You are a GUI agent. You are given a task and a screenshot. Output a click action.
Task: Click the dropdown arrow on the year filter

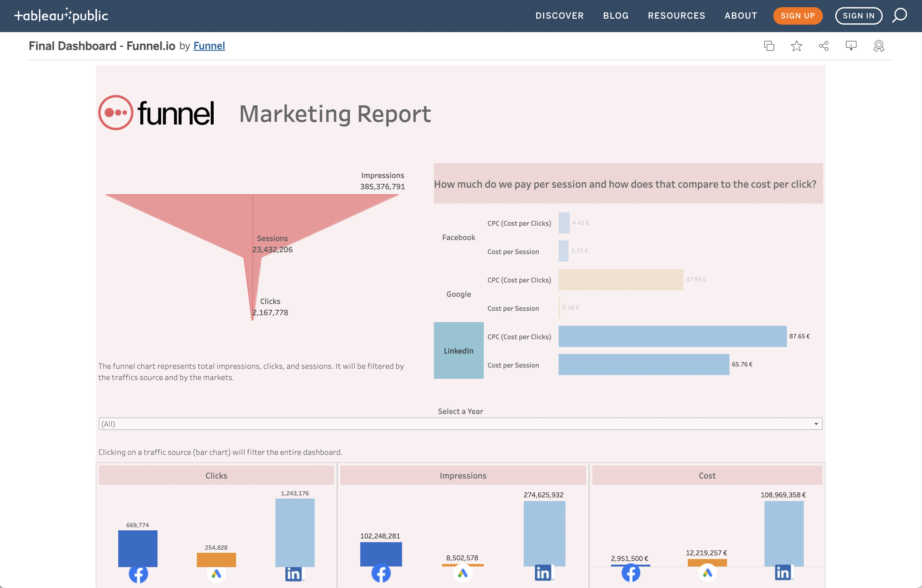point(816,424)
